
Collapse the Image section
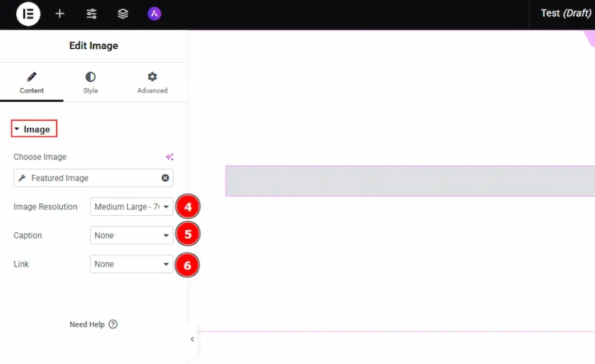[34, 129]
